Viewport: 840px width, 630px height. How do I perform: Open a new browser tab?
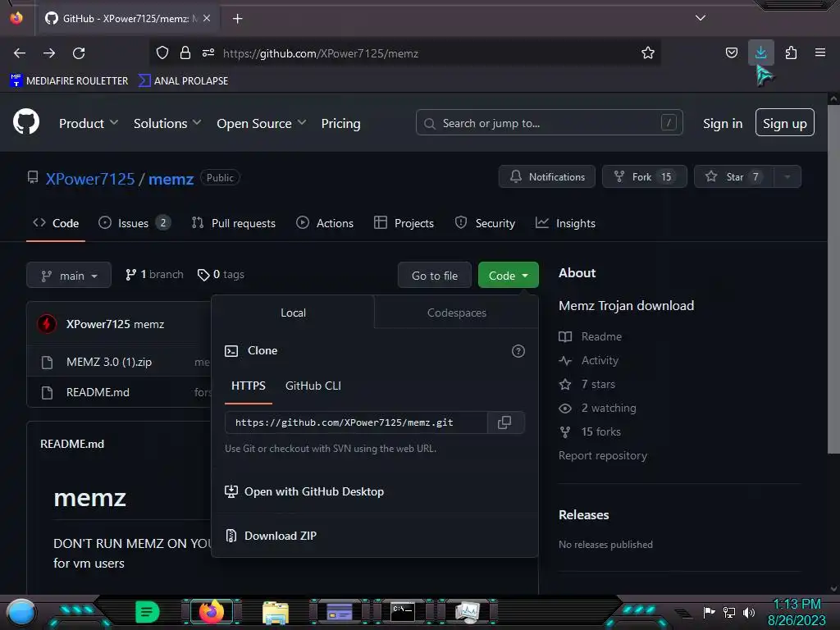point(237,19)
